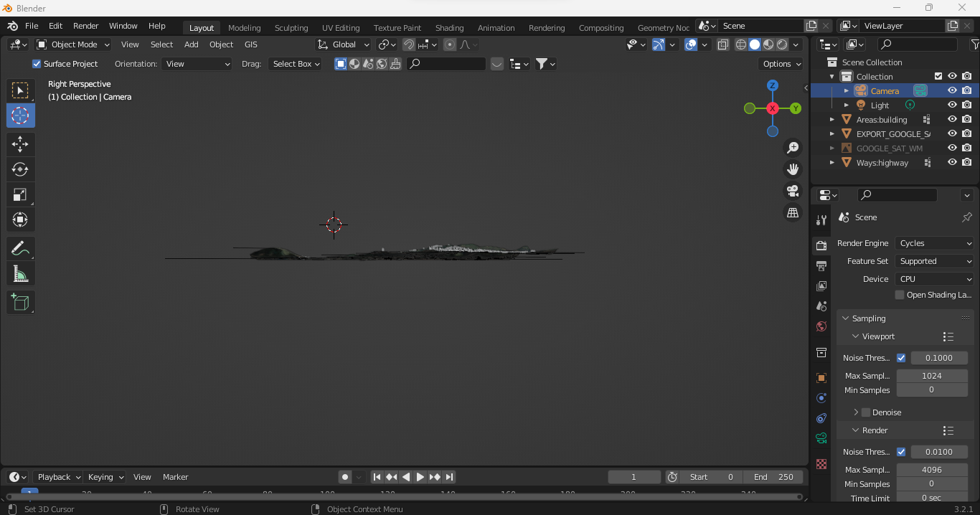This screenshot has width=980, height=515.
Task: Toggle camera view in the viewport gizmos
Action: [x=792, y=192]
